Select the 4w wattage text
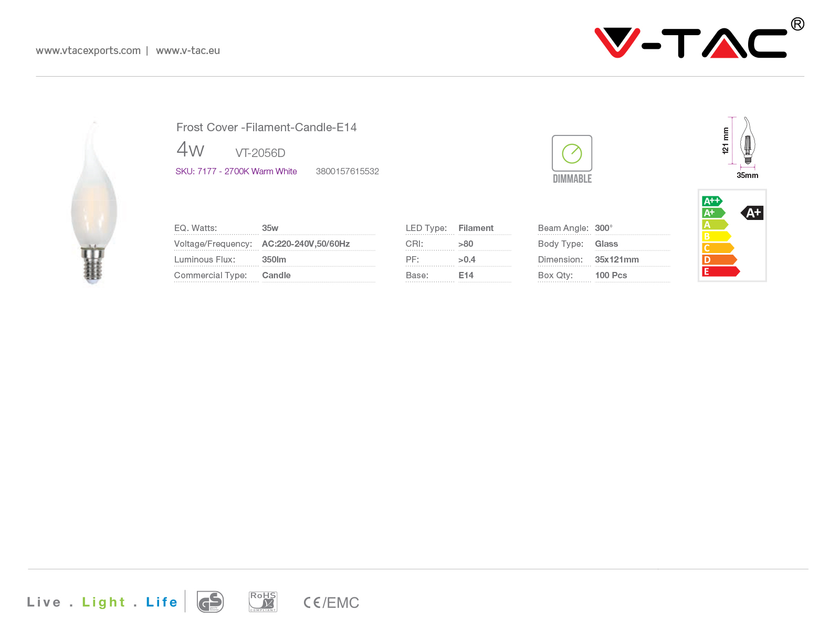Screen dimensions: 840x630 [x=190, y=150]
